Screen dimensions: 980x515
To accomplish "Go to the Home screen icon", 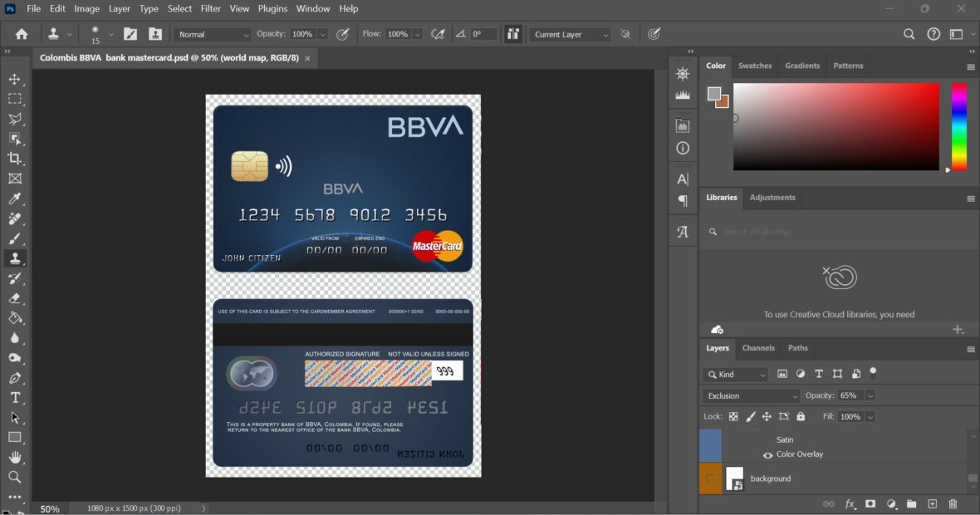I will pyautogui.click(x=22, y=34).
